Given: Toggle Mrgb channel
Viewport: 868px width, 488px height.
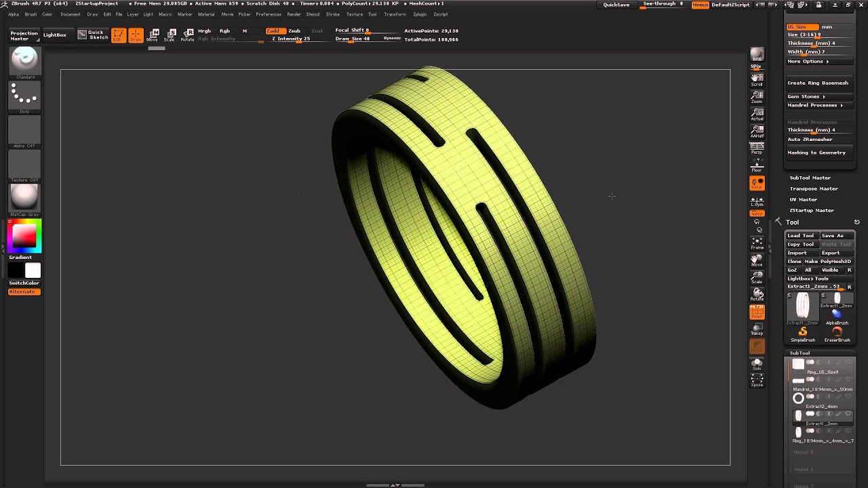Looking at the screenshot, I should [204, 31].
